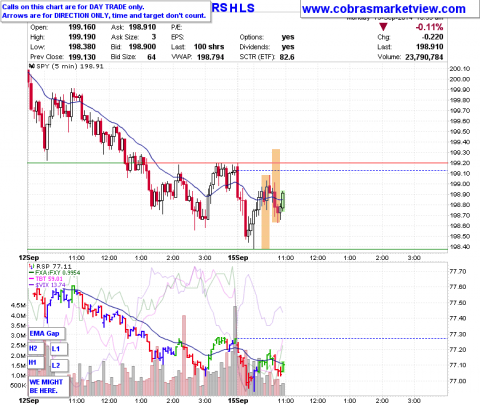Image resolution: width=480 pixels, height=406 pixels.
Task: Click the Ask Size value 3
Action: tap(154, 37)
